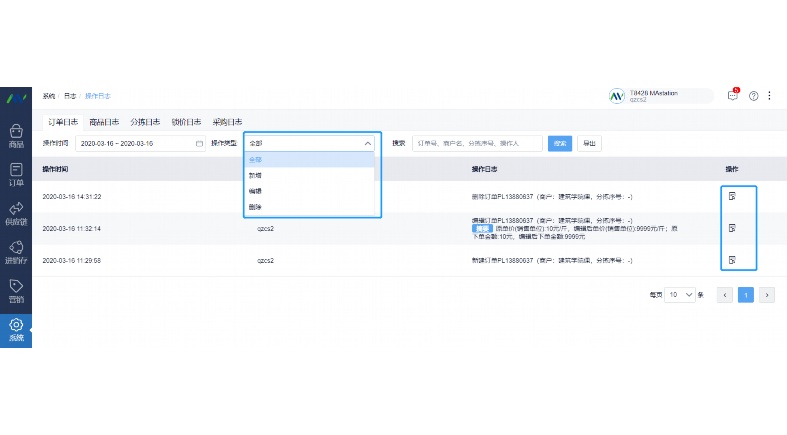787x435 pixels.
Task: Go to next page arrow
Action: [x=767, y=295]
